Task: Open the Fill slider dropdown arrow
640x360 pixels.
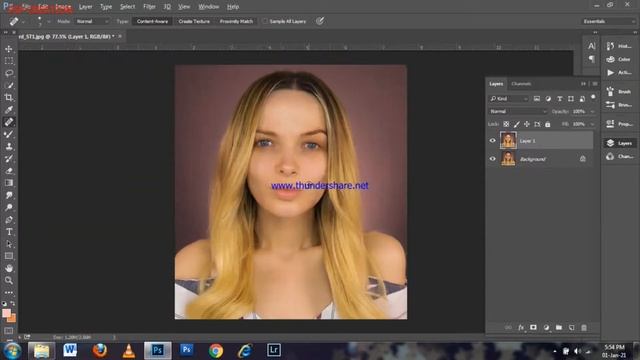Action: click(x=592, y=124)
